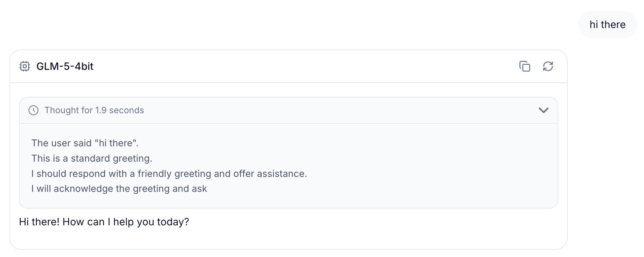Viewport: 644px width, 257px height.
Task: Regenerate the response with the refresh icon
Action: pyautogui.click(x=548, y=66)
